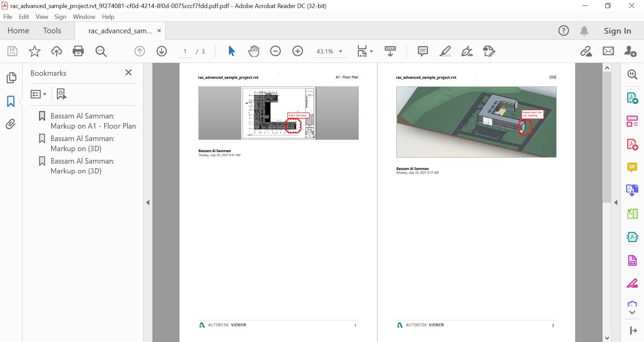The height and width of the screenshot is (342, 644).
Task: Click the Save file icon
Action: click(12, 51)
